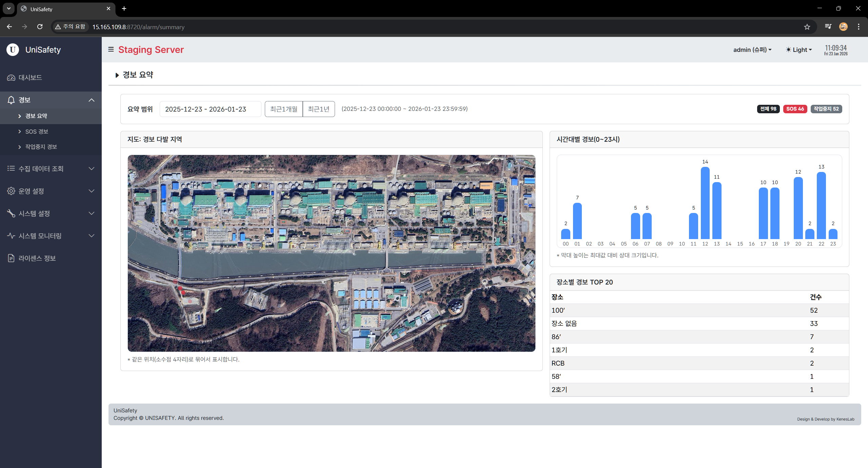Viewport: 868px width, 468px height.
Task: Go back with browser back arrow
Action: click(9, 27)
